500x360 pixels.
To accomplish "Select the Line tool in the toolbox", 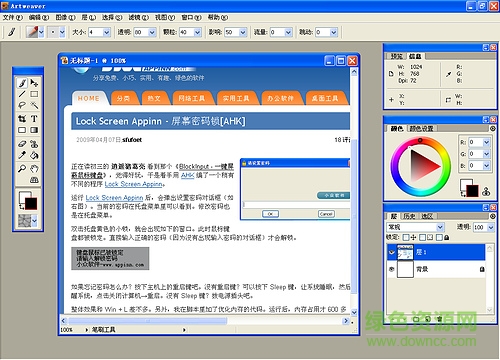I will pos(22,94).
